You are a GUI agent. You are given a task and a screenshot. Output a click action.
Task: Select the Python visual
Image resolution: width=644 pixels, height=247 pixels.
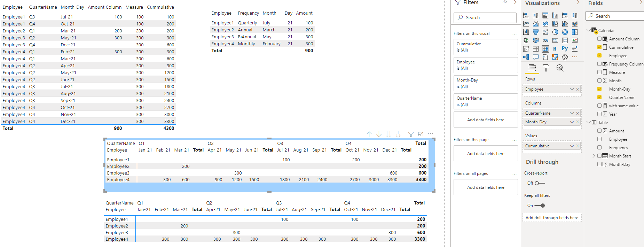click(x=565, y=49)
